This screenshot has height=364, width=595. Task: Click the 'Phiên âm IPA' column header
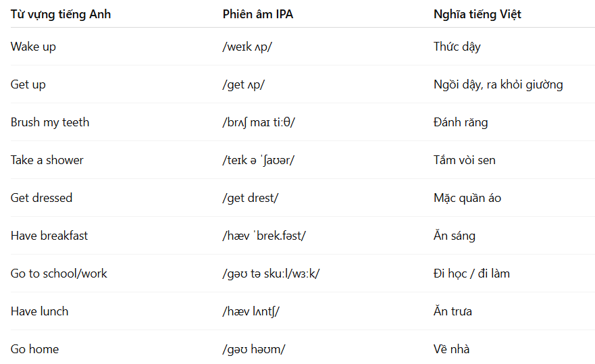click(x=258, y=14)
